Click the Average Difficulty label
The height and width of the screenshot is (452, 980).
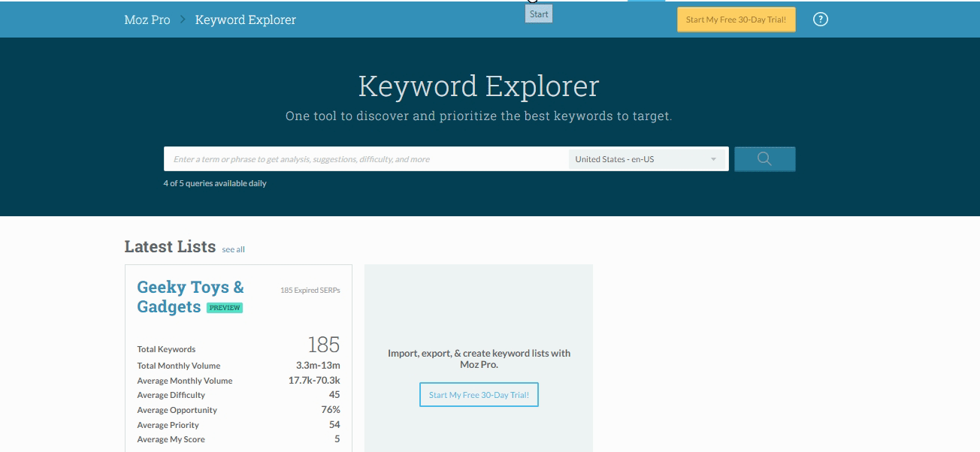pyautogui.click(x=171, y=395)
